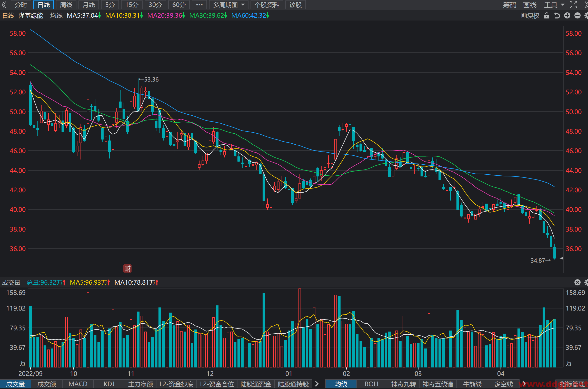The height and width of the screenshot is (389, 588).
Task: Open chart settings gear icon
Action: tap(586, 16)
